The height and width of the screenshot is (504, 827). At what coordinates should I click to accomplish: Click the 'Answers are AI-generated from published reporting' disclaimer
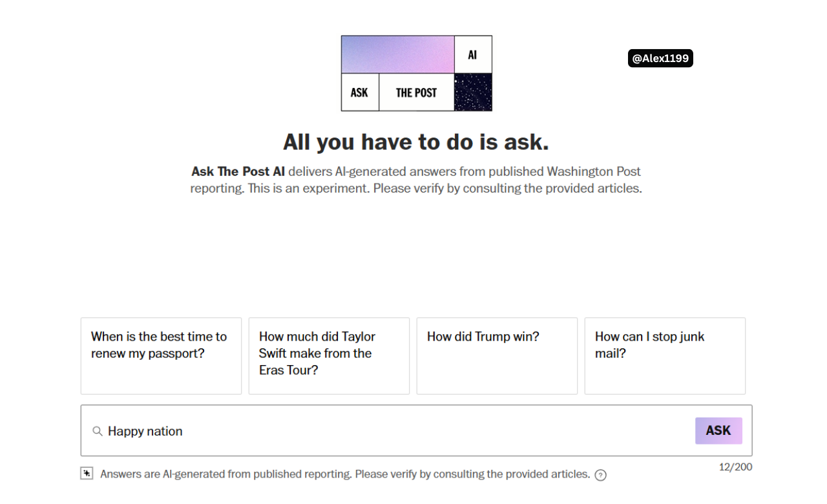[x=345, y=474]
